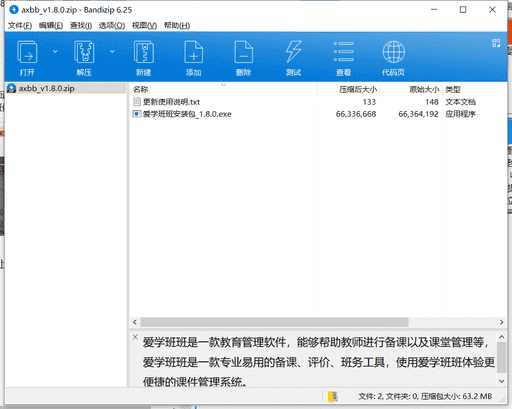
Task: Close the archive comment panel with X
Action: click(x=135, y=337)
